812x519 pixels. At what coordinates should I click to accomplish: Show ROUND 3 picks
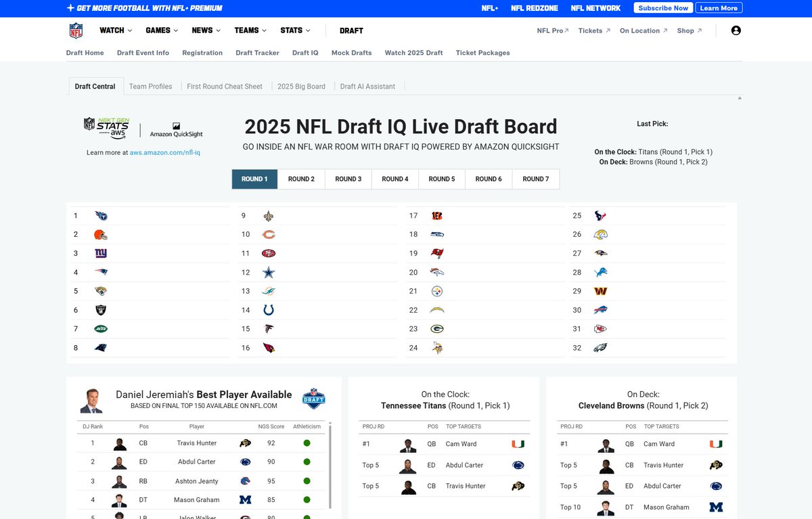(x=348, y=179)
